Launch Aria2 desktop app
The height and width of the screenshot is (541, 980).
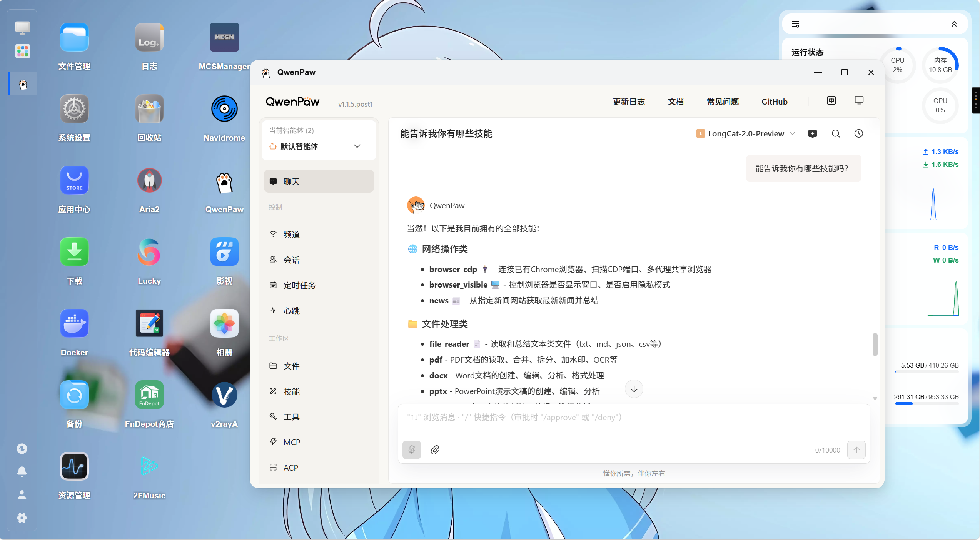[x=149, y=180]
